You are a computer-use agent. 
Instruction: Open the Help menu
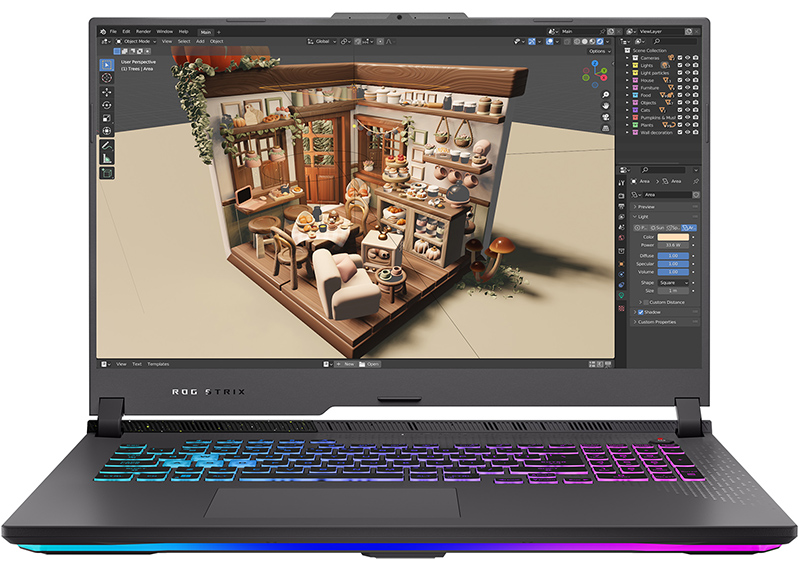pos(184,32)
